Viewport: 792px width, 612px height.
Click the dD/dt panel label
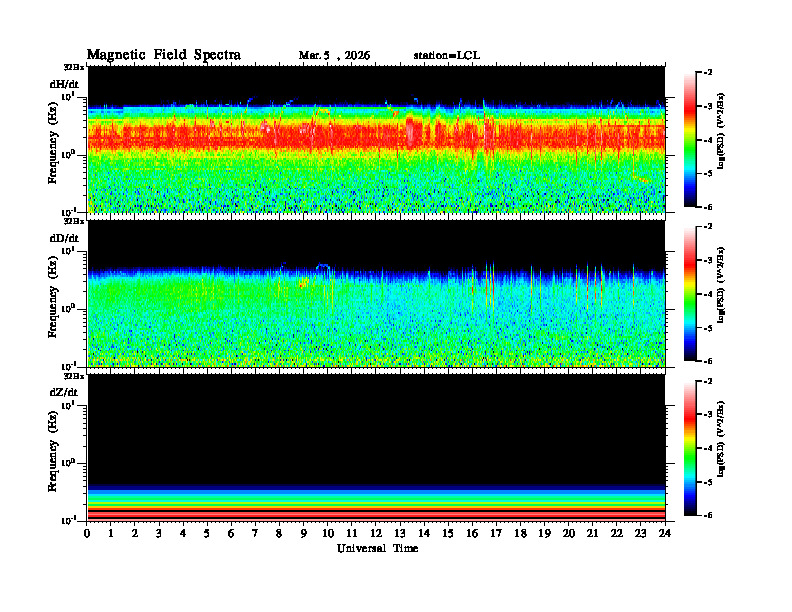point(64,238)
